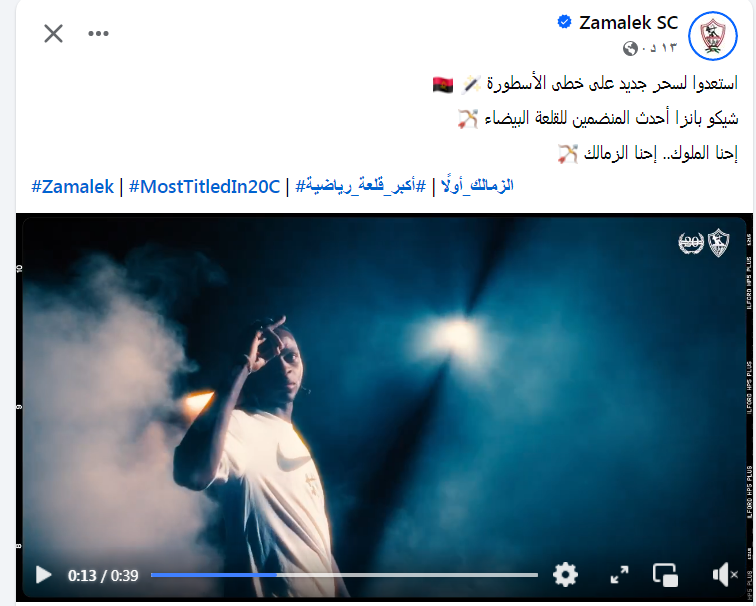Play the video

[x=43, y=575]
